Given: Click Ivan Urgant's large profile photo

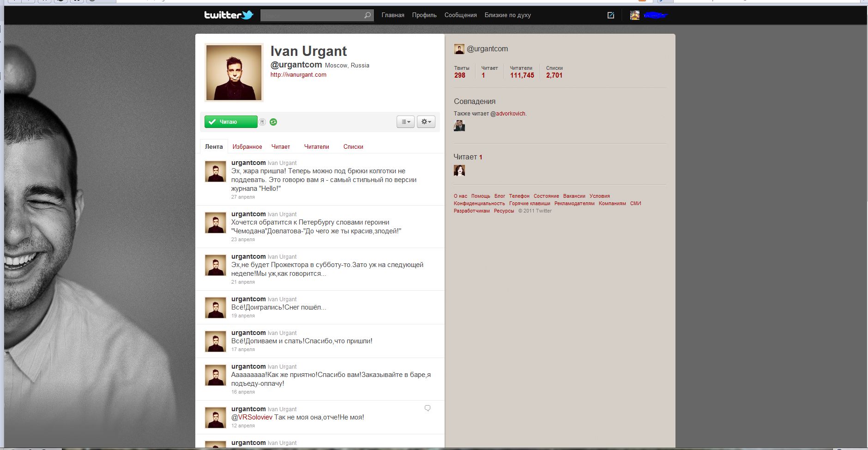Looking at the screenshot, I should coord(234,73).
